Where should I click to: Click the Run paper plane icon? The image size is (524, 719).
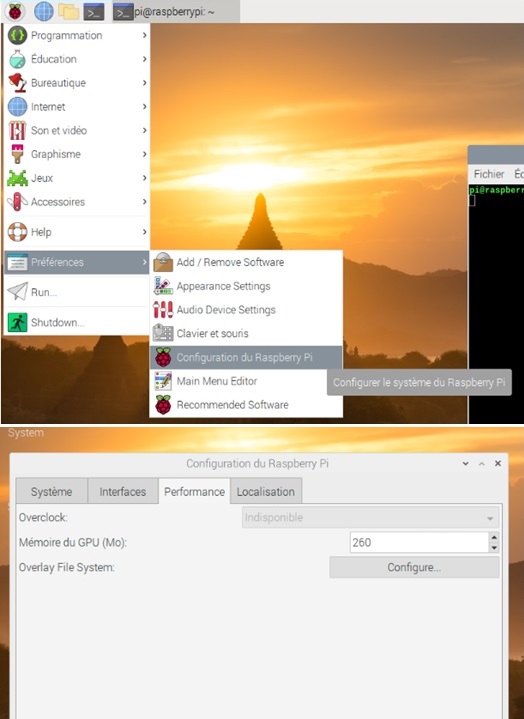tap(17, 292)
